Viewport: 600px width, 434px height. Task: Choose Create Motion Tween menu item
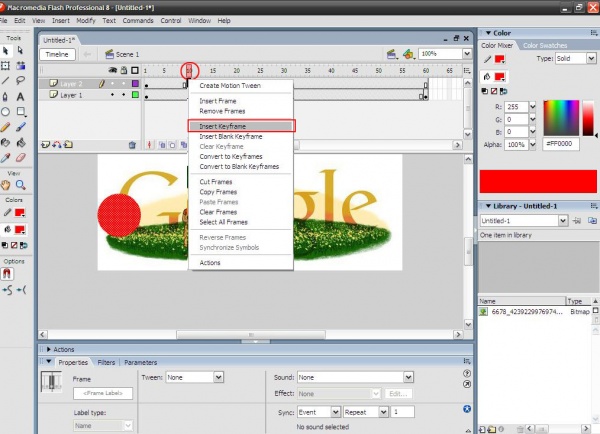point(241,86)
